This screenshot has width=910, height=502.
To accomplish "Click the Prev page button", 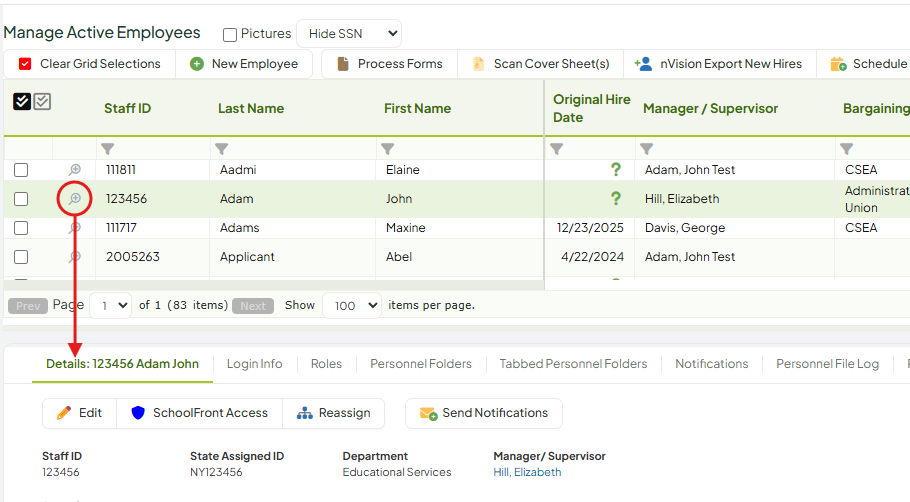I will coord(28,306).
